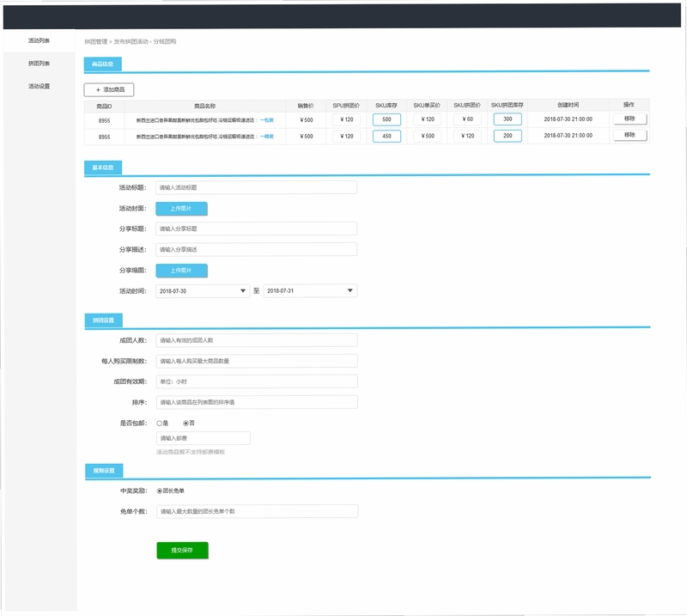Remove the second product row with 移除
Image resolution: width=687 pixels, height=616 pixels.
[x=629, y=135]
